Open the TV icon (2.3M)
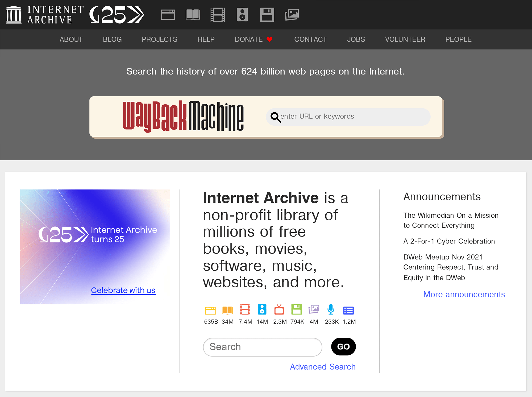The width and height of the screenshot is (532, 397). coord(279,309)
